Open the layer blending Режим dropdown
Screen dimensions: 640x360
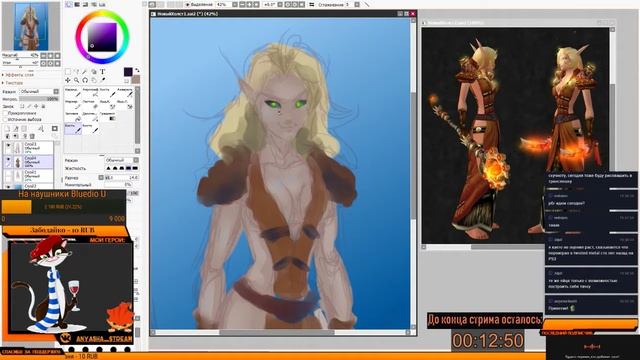pyautogui.click(x=39, y=91)
